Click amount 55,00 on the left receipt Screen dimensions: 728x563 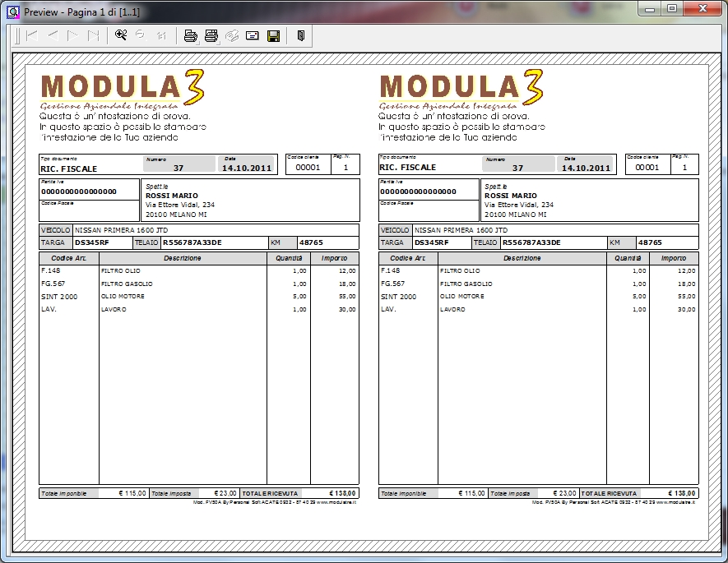(347, 297)
